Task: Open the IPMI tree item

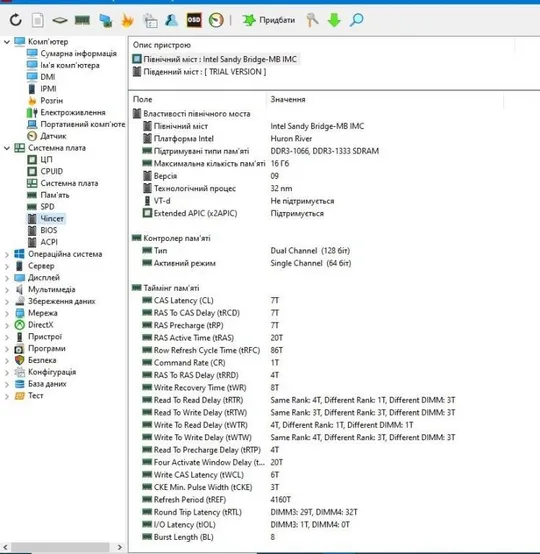Action: pos(48,89)
